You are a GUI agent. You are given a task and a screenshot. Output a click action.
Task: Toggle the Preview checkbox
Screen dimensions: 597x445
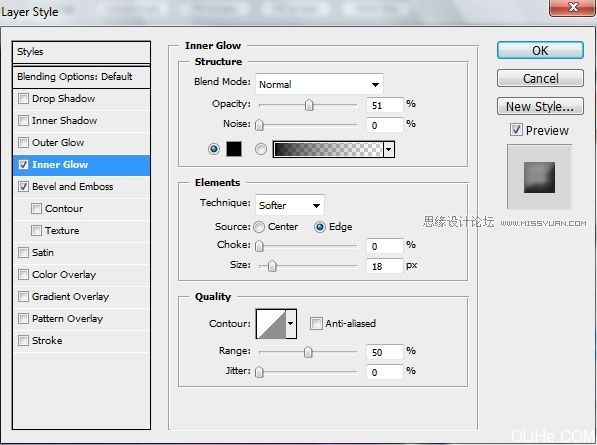click(x=516, y=130)
